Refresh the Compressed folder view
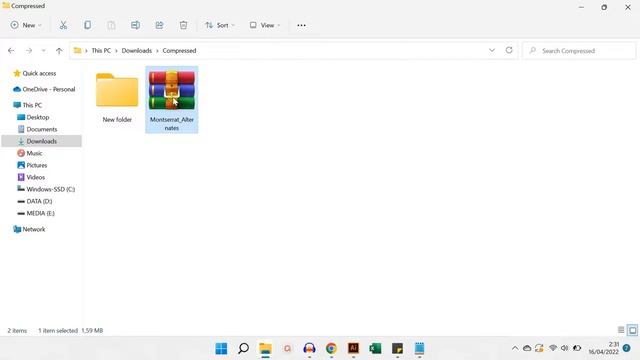The width and height of the screenshot is (640, 360). pos(509,50)
